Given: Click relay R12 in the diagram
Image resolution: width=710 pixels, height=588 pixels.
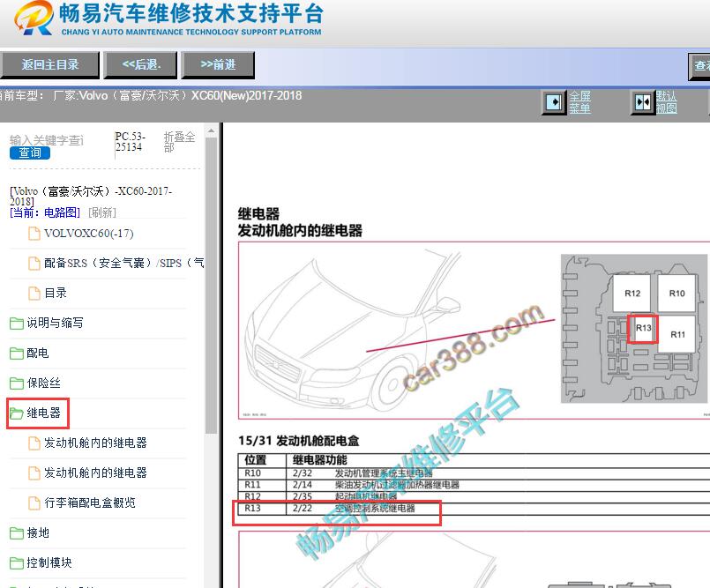Looking at the screenshot, I should click(632, 294).
